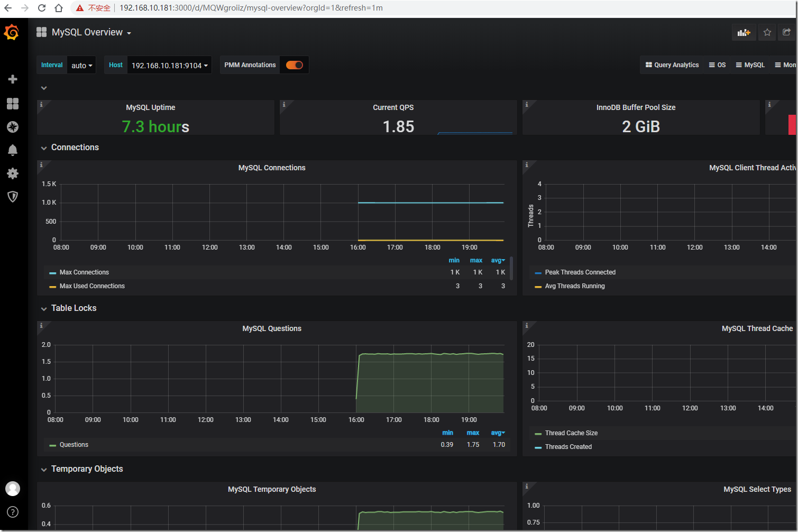Viewport: 798px width, 532px height.
Task: Toggle the PMM Annotations switch
Action: 295,65
